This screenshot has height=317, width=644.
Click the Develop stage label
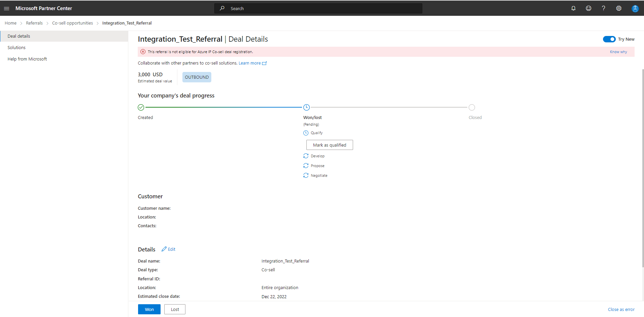pyautogui.click(x=318, y=156)
